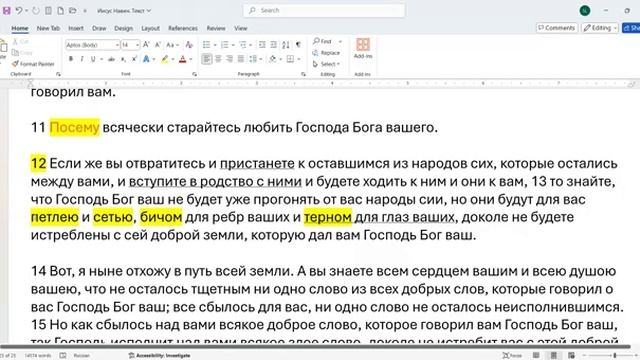
Task: Toggle Subscript formatting
Action: 123,59
